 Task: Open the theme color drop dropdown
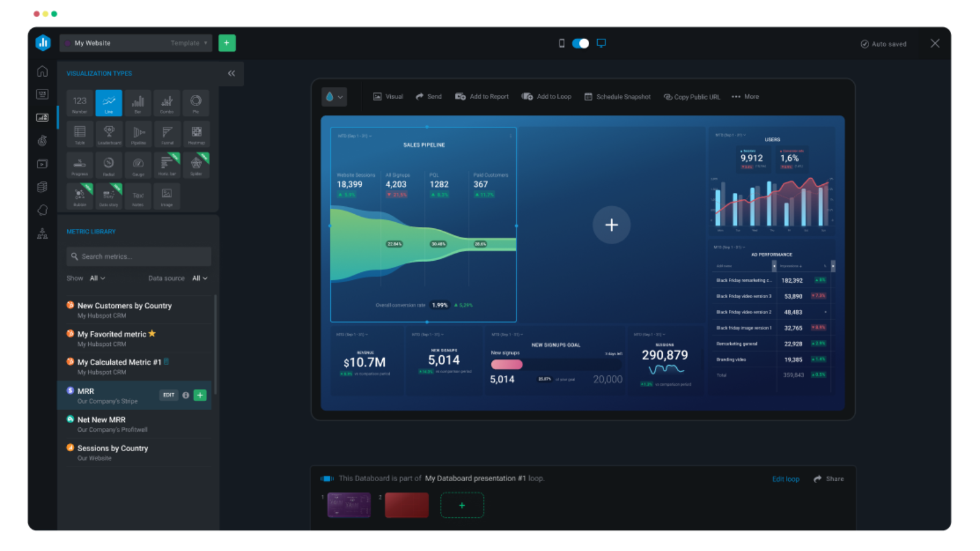[x=334, y=97]
